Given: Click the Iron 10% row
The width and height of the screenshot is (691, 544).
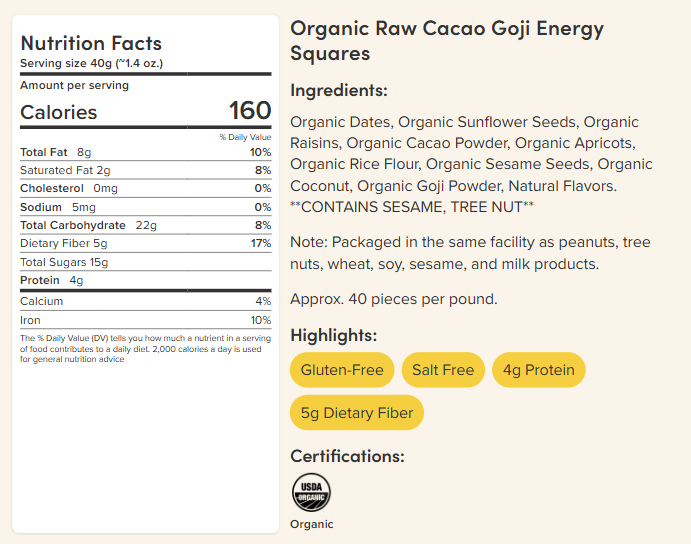Looking at the screenshot, I should pos(145,320).
